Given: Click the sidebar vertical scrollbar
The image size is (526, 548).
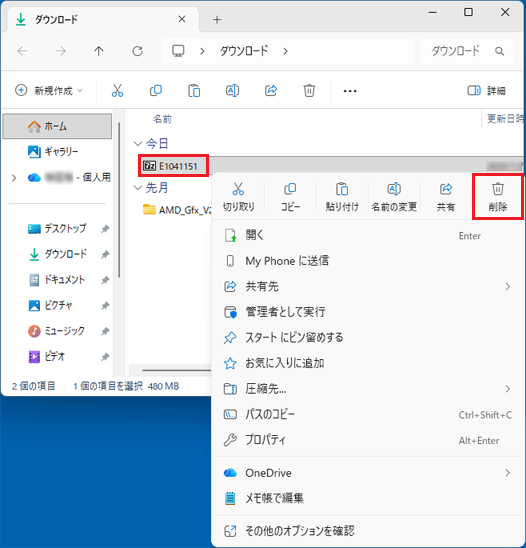Looking at the screenshot, I should (119, 200).
